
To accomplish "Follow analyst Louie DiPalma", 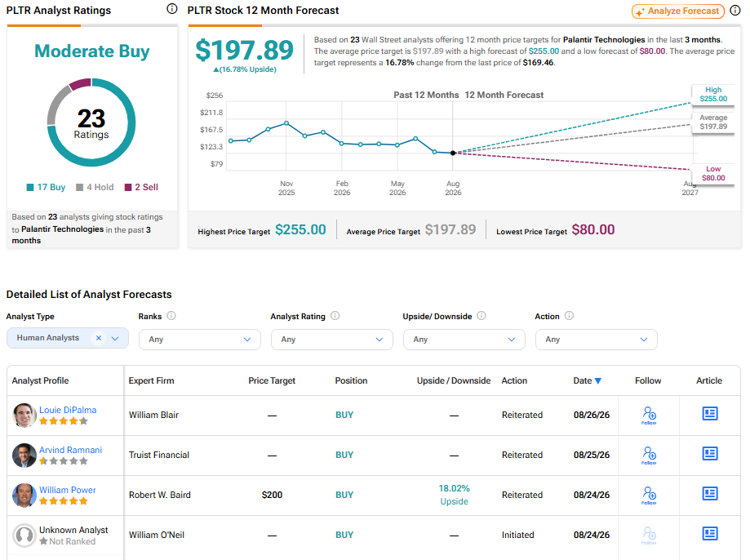I will (649, 415).
